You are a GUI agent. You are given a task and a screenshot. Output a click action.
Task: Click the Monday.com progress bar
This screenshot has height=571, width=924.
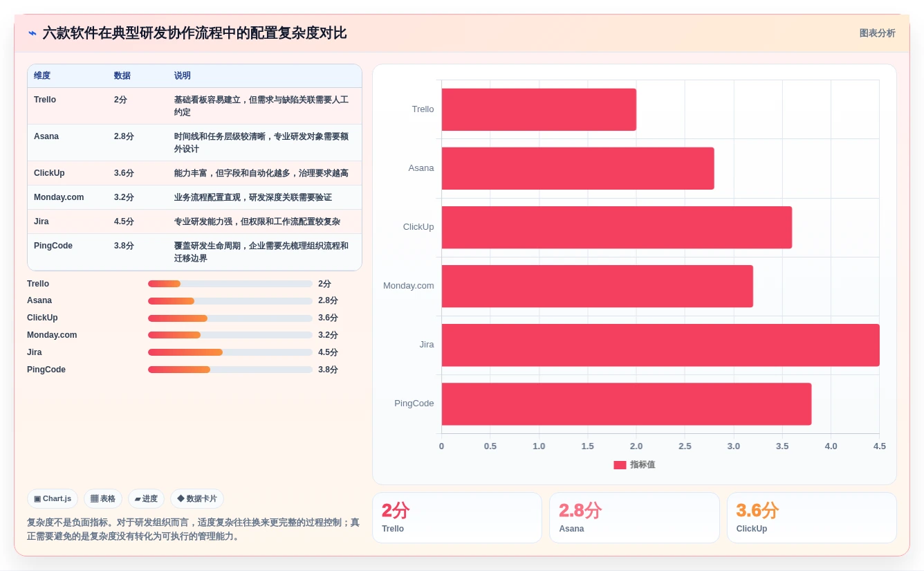(230, 335)
